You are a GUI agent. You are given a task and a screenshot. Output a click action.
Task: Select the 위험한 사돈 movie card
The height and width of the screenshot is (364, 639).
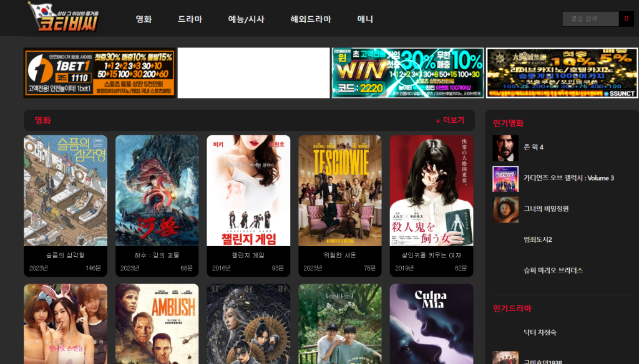(340, 206)
